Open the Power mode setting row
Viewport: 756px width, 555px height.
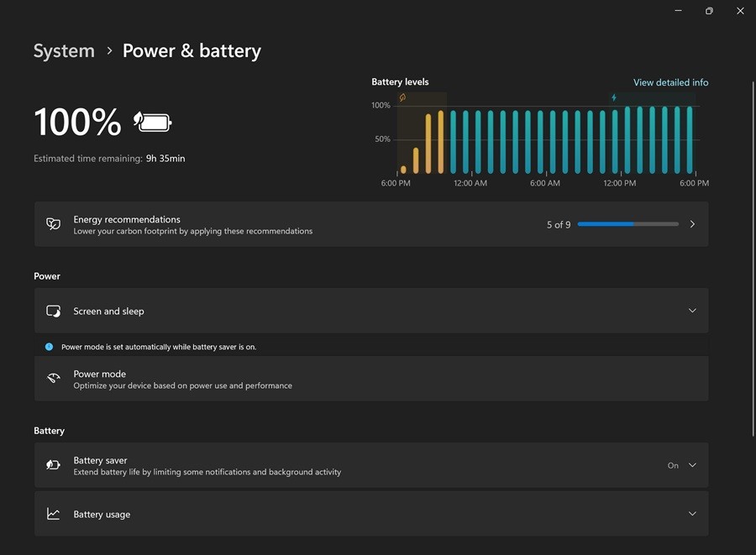[x=371, y=379]
